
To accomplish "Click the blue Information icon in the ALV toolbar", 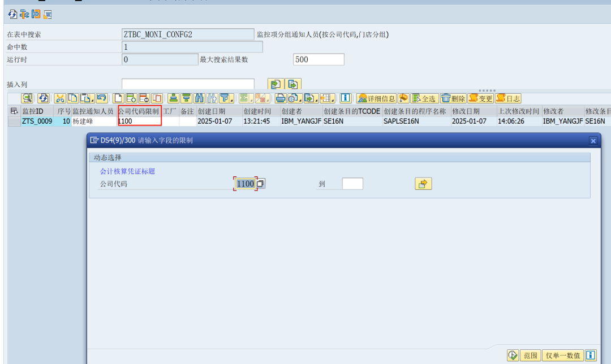I will 345,98.
